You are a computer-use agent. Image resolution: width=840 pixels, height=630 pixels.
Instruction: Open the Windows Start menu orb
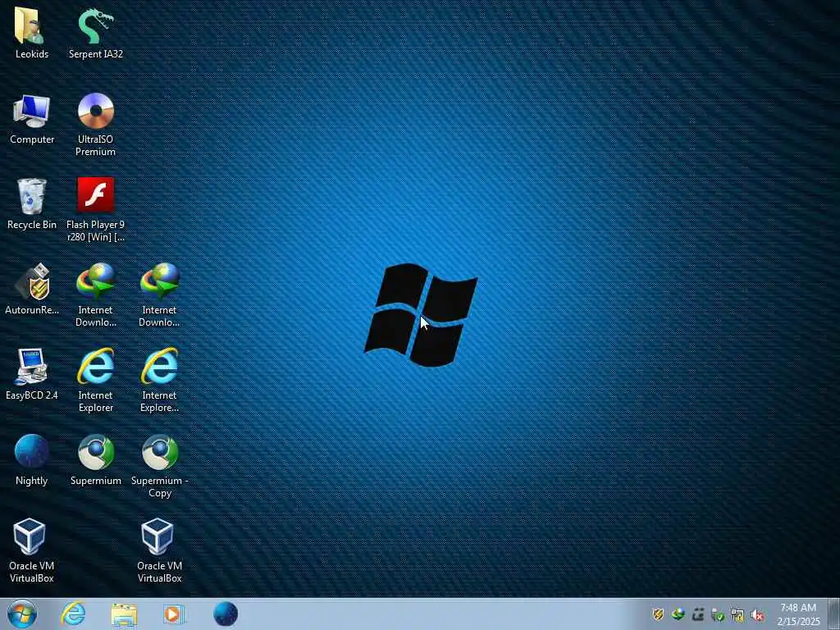(22, 614)
